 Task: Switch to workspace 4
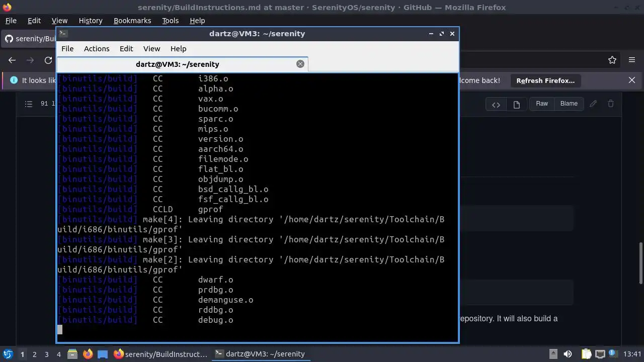point(58,354)
